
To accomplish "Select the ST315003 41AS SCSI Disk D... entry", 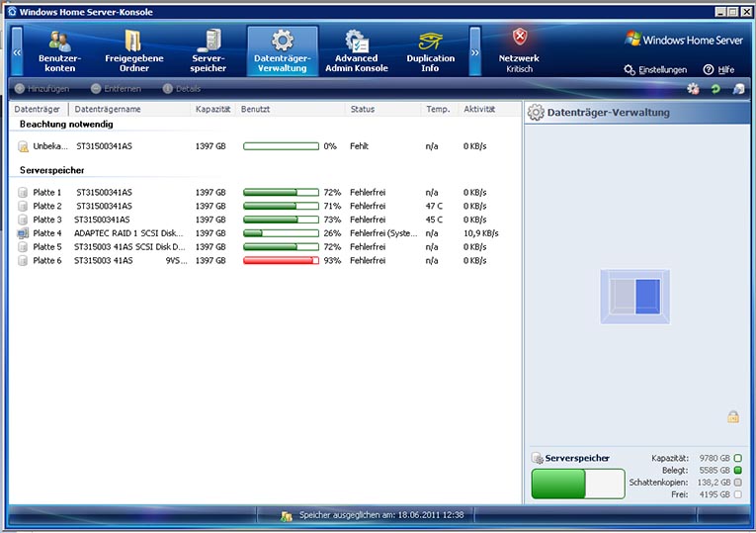I will click(x=129, y=246).
